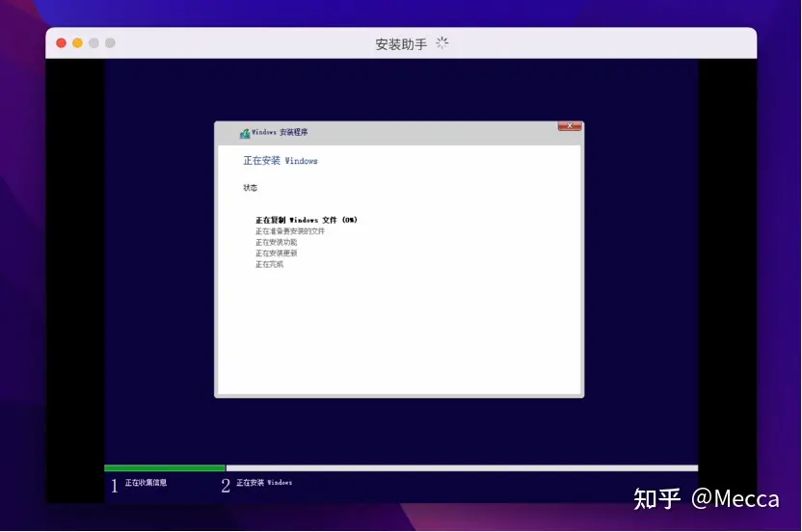This screenshot has height=532, width=802.
Task: Select the 正在复制 Windows 文件 (0%) line
Action: tap(307, 220)
